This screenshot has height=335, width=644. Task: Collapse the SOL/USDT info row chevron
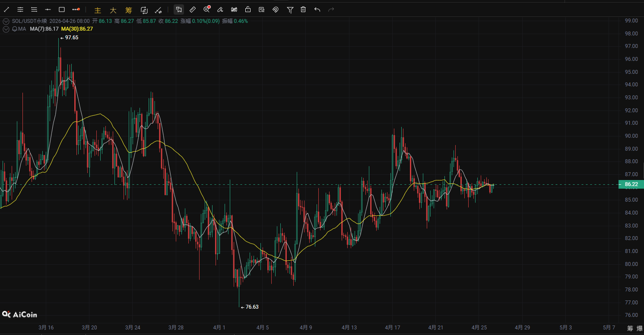(6, 21)
